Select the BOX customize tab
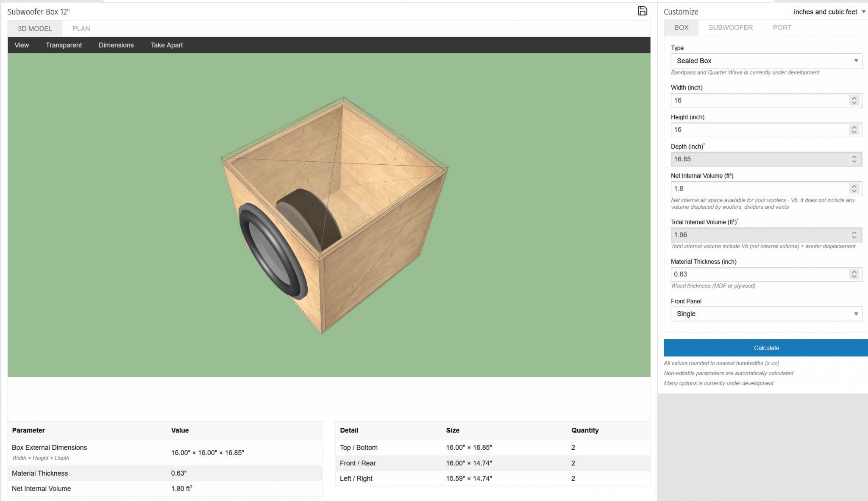 coord(681,28)
